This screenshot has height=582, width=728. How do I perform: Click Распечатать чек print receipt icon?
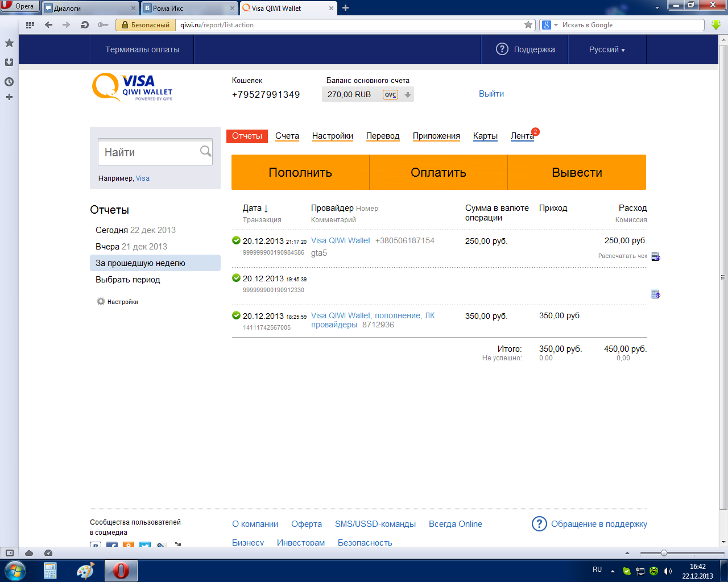(x=655, y=256)
